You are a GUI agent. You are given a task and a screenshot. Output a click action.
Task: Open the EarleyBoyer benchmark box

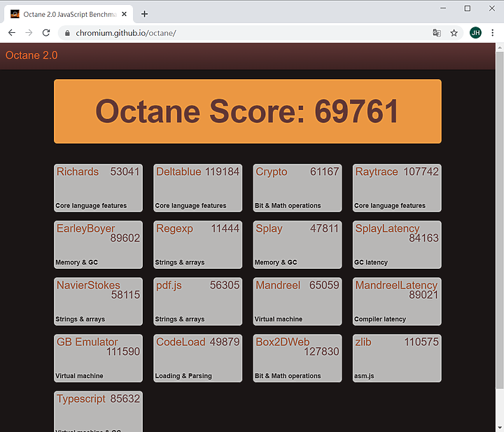[98, 244]
